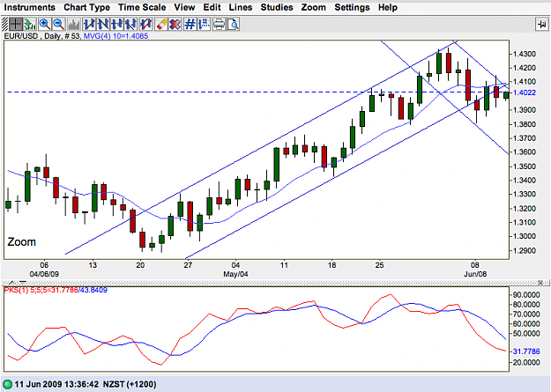Click the Zoom label in the chart
This screenshot has height=392, width=551.
click(x=22, y=241)
